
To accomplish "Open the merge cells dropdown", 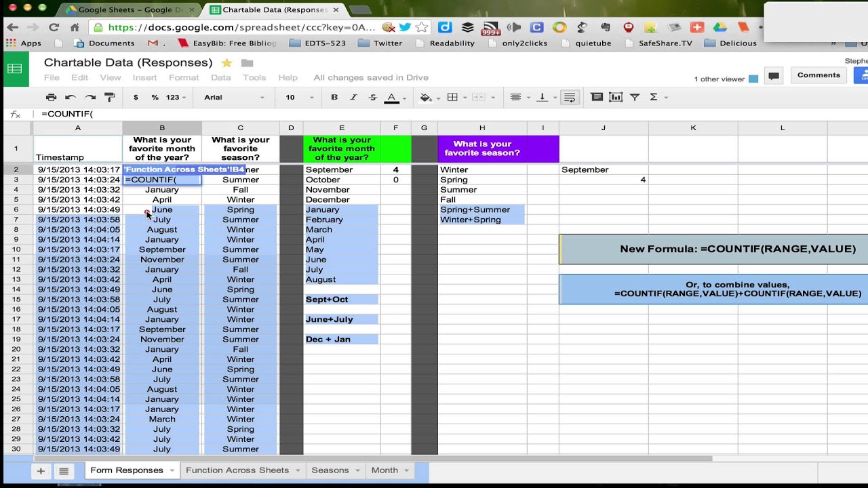I will click(481, 98).
